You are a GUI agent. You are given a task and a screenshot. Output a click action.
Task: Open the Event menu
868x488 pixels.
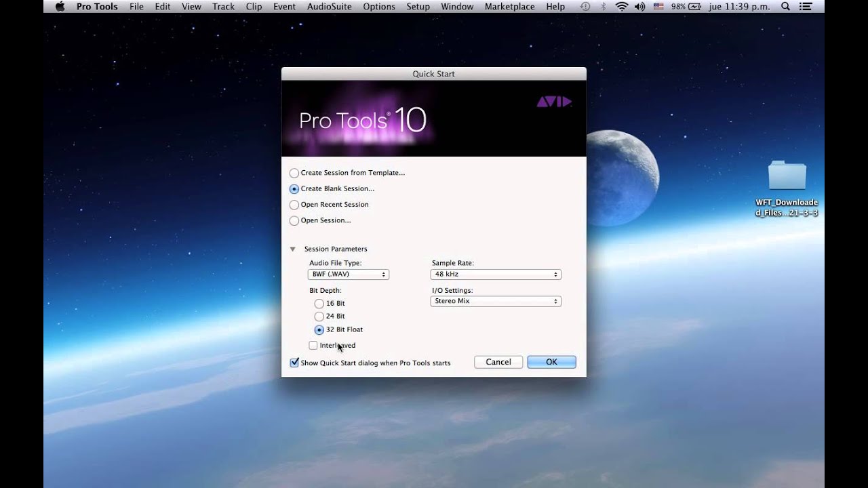point(285,6)
